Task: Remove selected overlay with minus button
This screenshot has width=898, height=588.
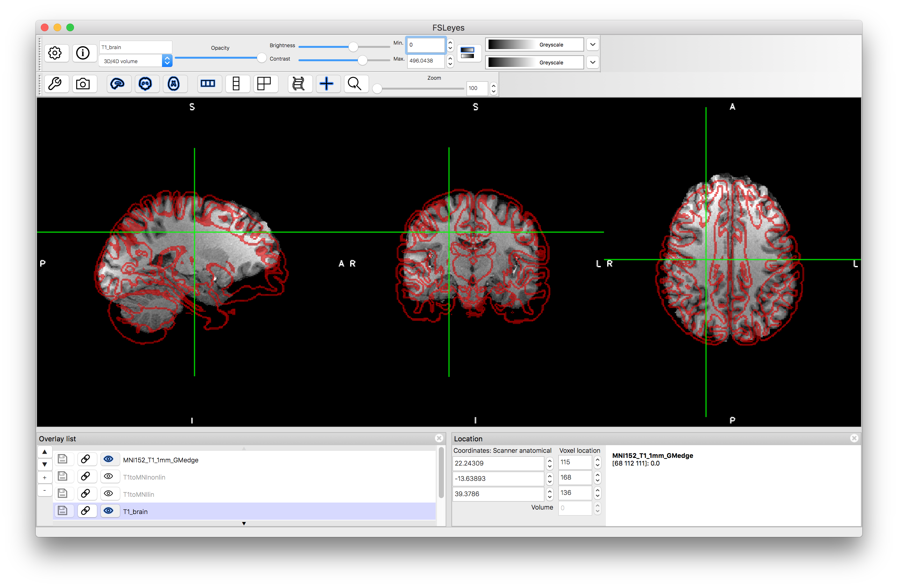Action: click(x=45, y=490)
